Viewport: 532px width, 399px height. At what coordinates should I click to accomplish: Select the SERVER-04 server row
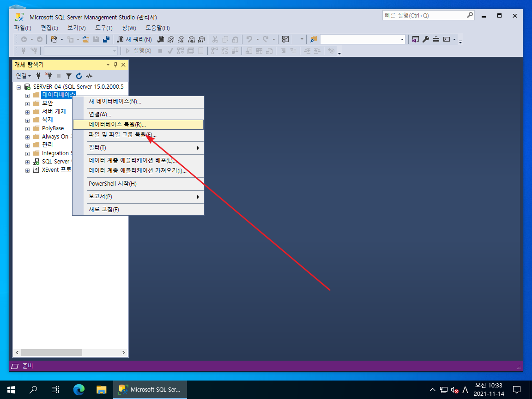click(x=80, y=87)
